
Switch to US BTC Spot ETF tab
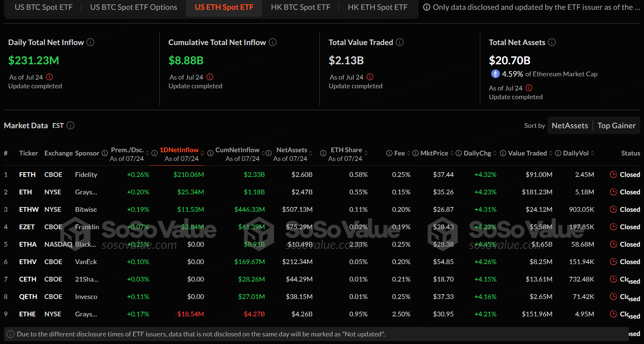coord(44,7)
